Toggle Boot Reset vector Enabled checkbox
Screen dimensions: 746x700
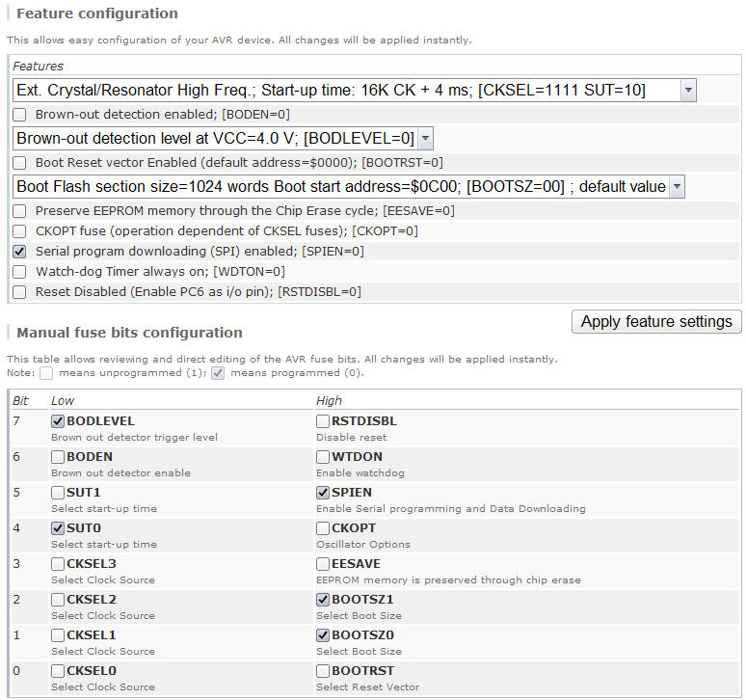click(19, 163)
